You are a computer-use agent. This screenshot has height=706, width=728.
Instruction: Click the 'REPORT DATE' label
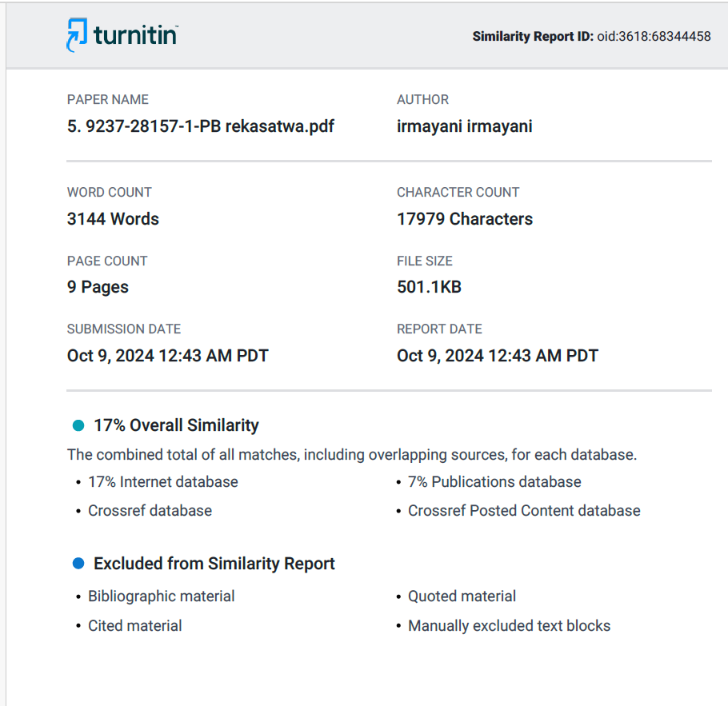click(x=439, y=329)
